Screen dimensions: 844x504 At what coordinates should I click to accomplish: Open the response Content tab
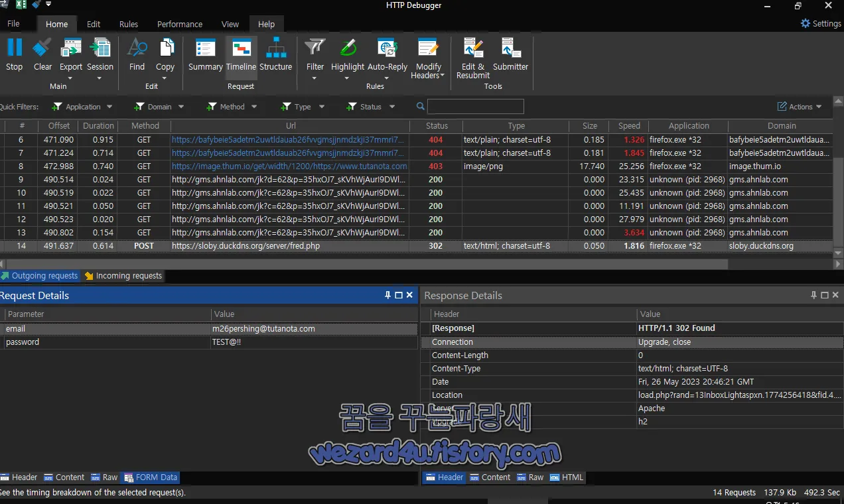pos(490,477)
